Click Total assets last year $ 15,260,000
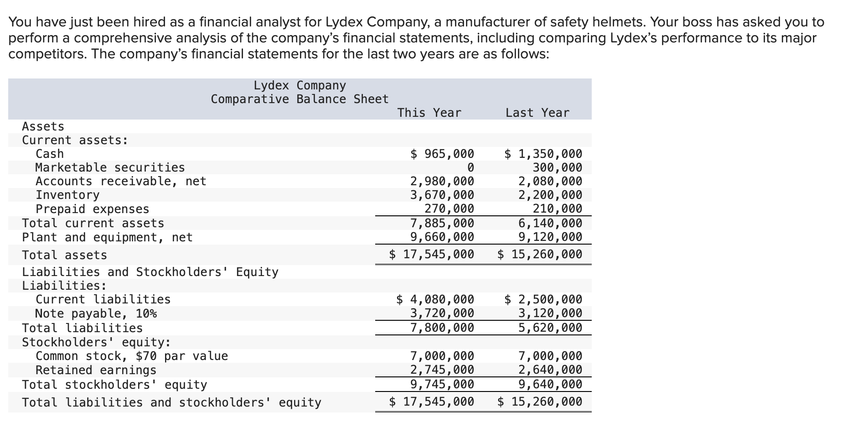This screenshot has width=868, height=428. pos(540,254)
